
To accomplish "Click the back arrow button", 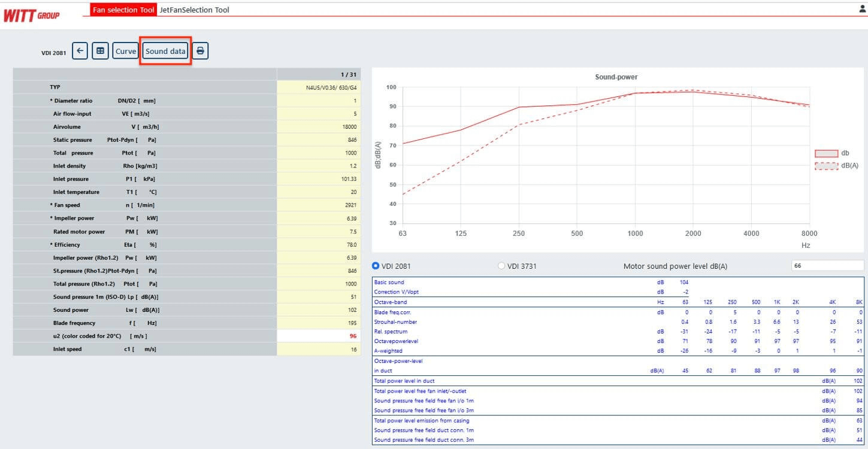I will coord(80,51).
